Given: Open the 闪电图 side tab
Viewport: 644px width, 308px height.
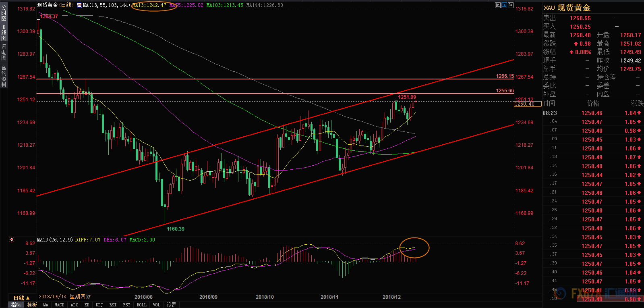Looking at the screenshot, I should (4, 52).
